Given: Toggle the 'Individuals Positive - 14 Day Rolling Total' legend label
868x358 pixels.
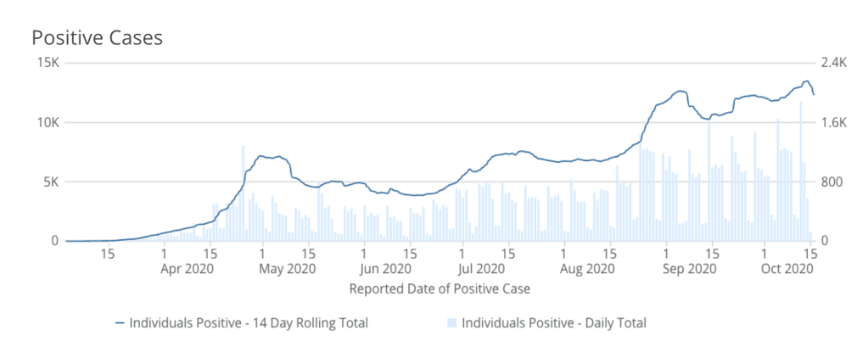Looking at the screenshot, I should 249,323.
